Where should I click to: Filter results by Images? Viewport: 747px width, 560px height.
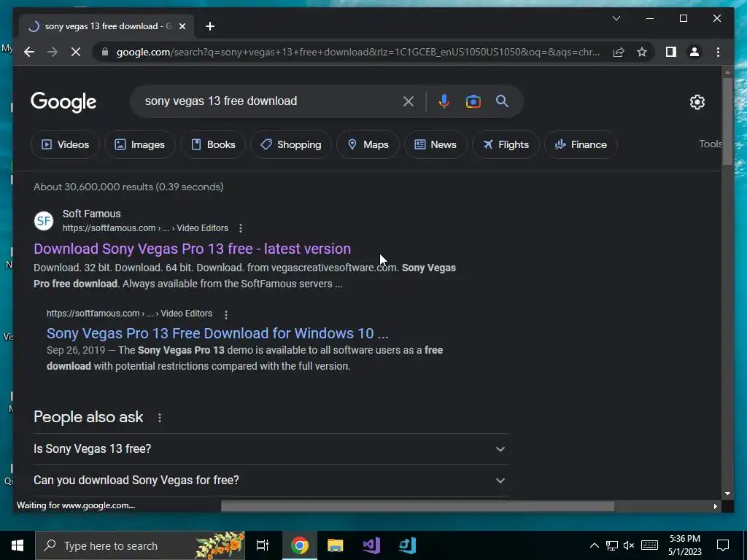(x=139, y=144)
